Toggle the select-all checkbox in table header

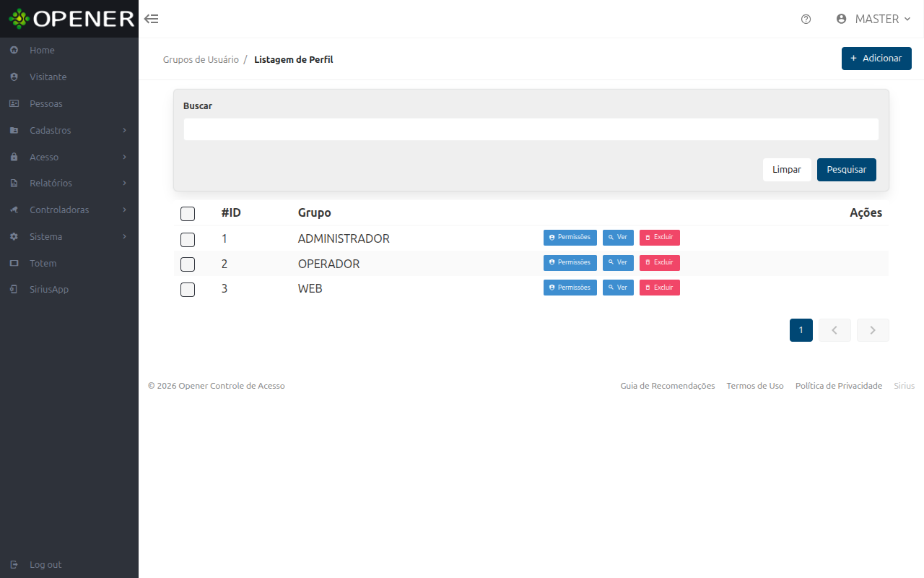188,214
